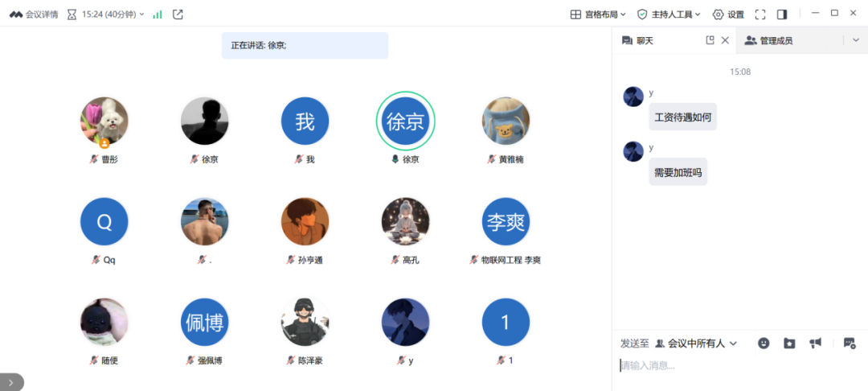
Task: Open the network signal strength indicator
Action: click(158, 14)
